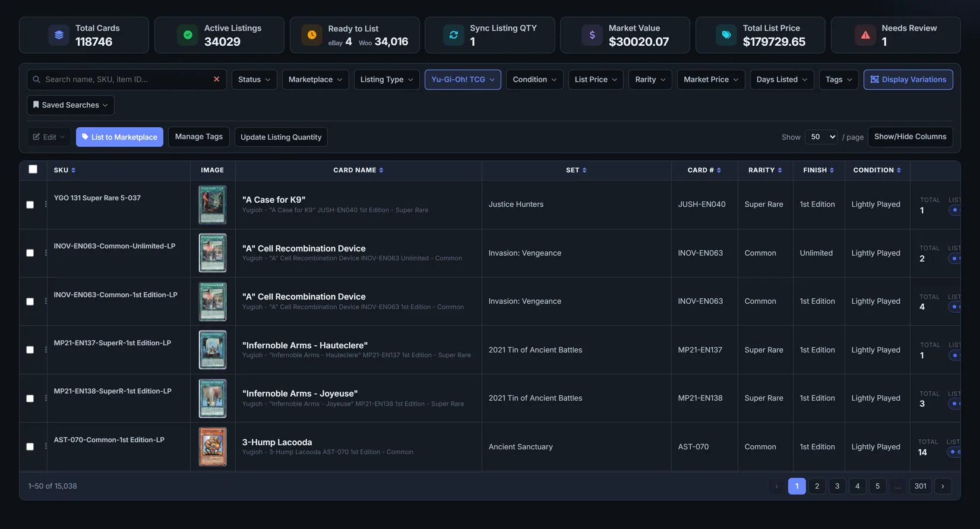Go to next page arrow

click(943, 486)
